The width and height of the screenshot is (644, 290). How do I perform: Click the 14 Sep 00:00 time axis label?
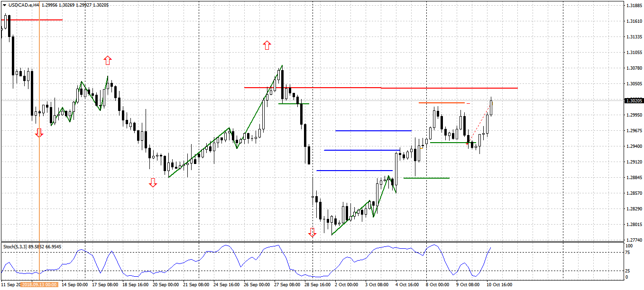pyautogui.click(x=75, y=285)
